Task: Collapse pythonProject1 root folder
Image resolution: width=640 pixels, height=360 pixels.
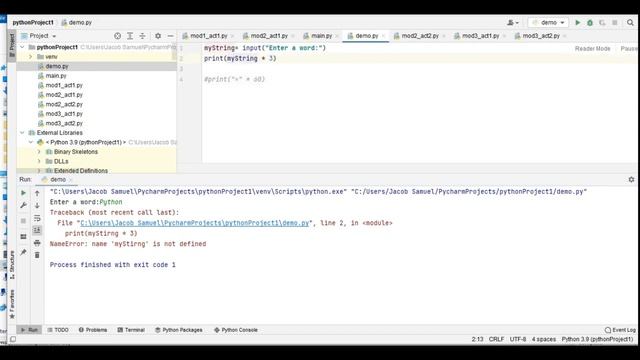Action: [22, 47]
